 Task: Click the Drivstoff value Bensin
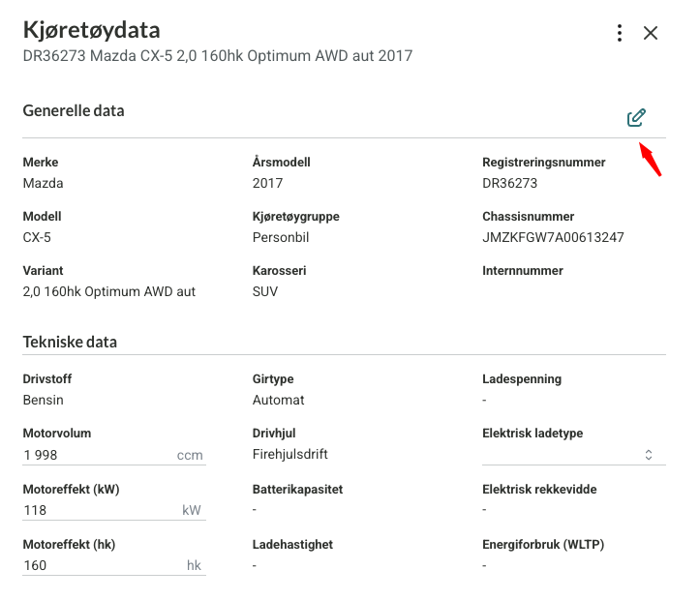coord(43,400)
